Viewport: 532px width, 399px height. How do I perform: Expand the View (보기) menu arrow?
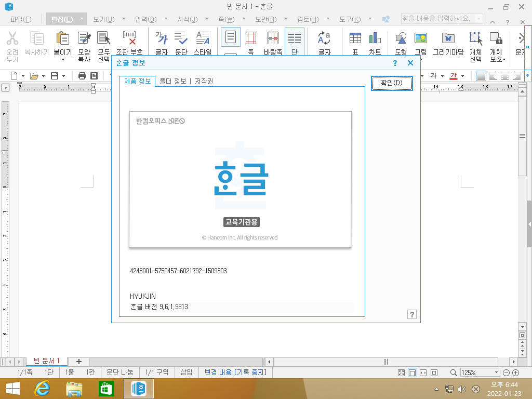click(124, 19)
